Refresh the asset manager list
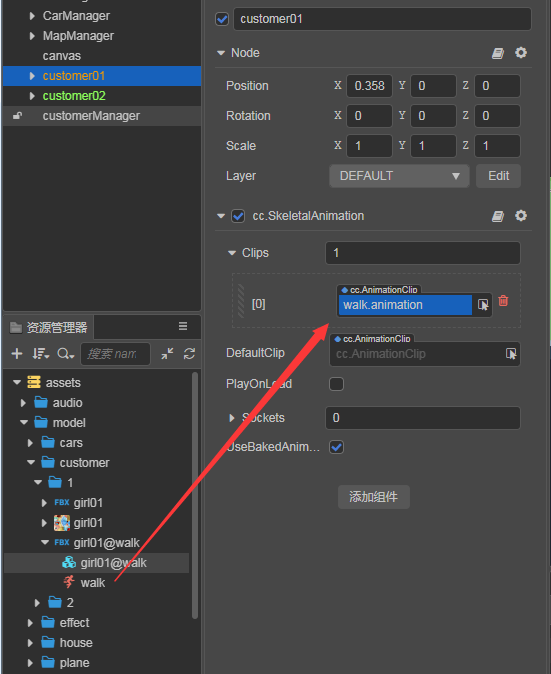This screenshot has width=551, height=674. (x=190, y=354)
